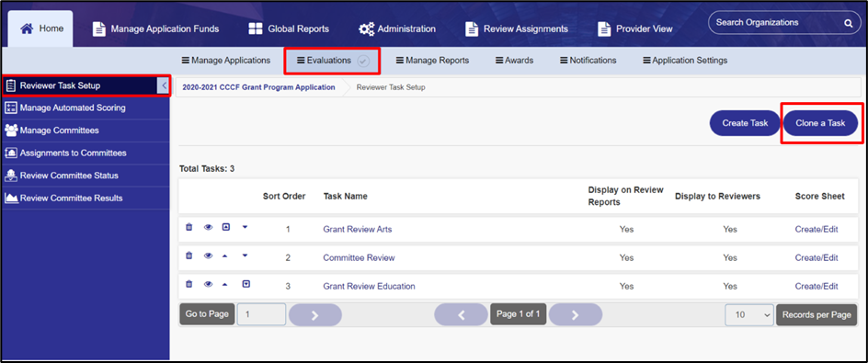Click the boxed up arrow in the Grant Review Arts row

click(226, 227)
